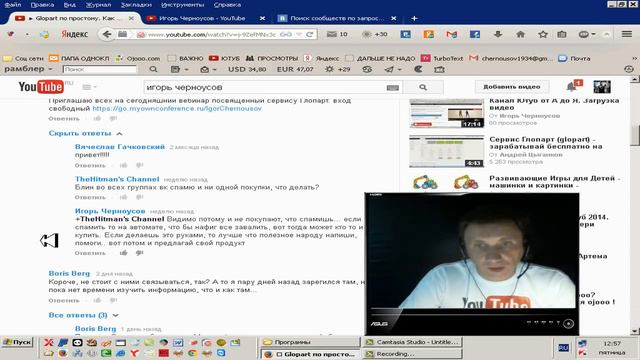Click the page vertical scrollbar thumb
Image resolution: width=640 pixels, height=360 pixels.
point(635,136)
